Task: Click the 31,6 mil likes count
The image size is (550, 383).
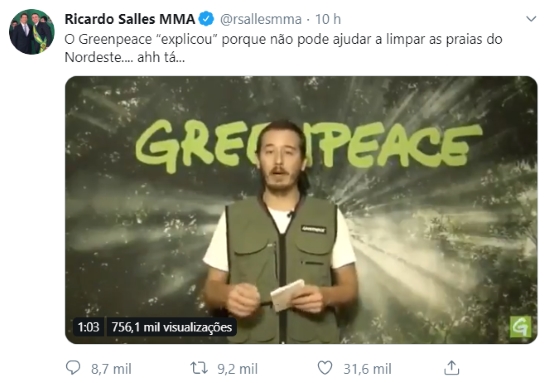Action: pyautogui.click(x=367, y=369)
